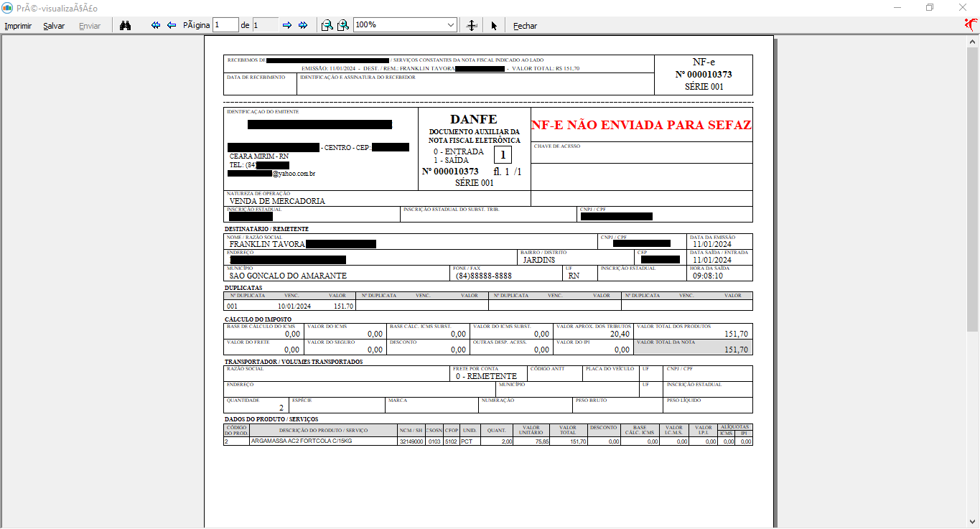Click the Fechar button
Image resolution: width=980 pixels, height=529 pixels.
[x=525, y=26]
